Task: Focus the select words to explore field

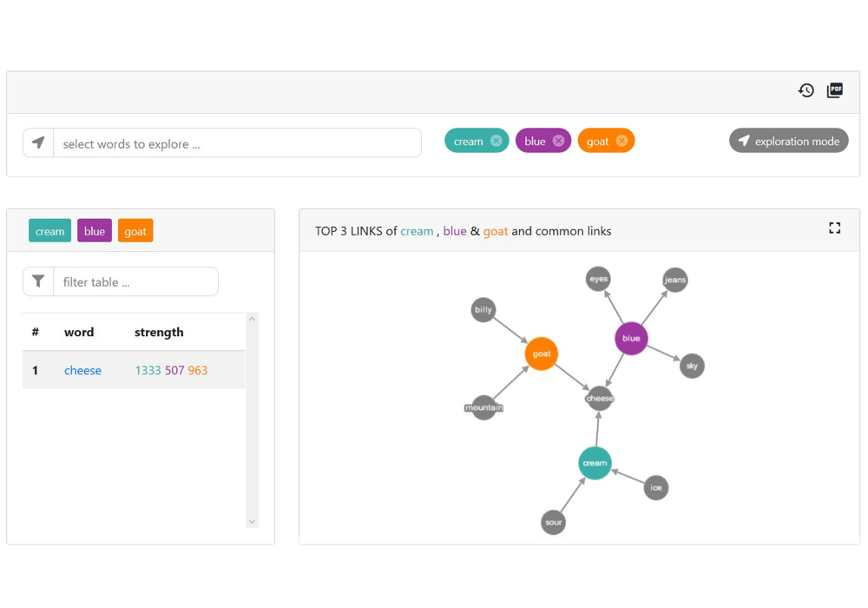Action: pyautogui.click(x=237, y=143)
